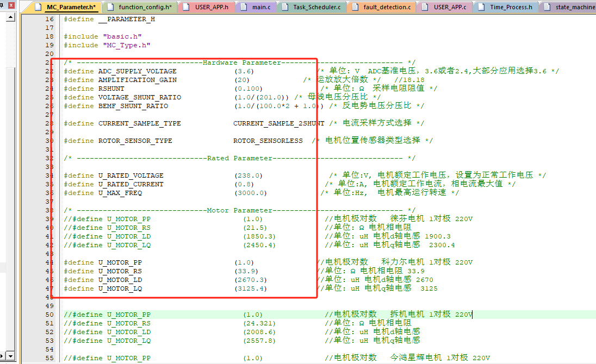The width and height of the screenshot is (596, 364).
Task: Click the ROTOR_SENSORLESS value
Action: (x=268, y=141)
